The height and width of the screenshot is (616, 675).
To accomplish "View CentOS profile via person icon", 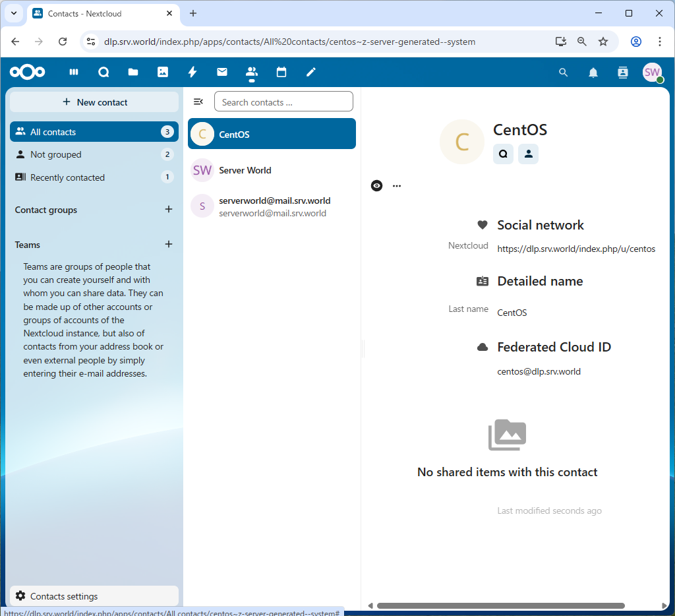I will tap(529, 154).
